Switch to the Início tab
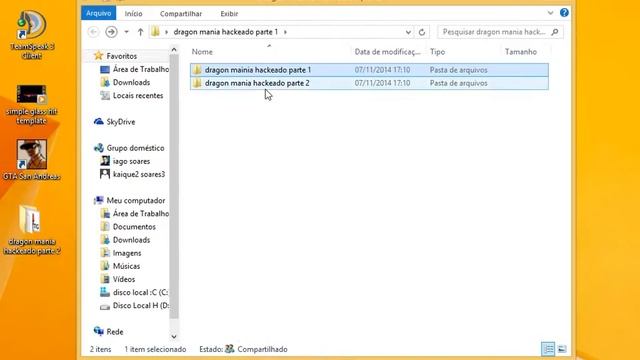640x360 pixels. 133,13
